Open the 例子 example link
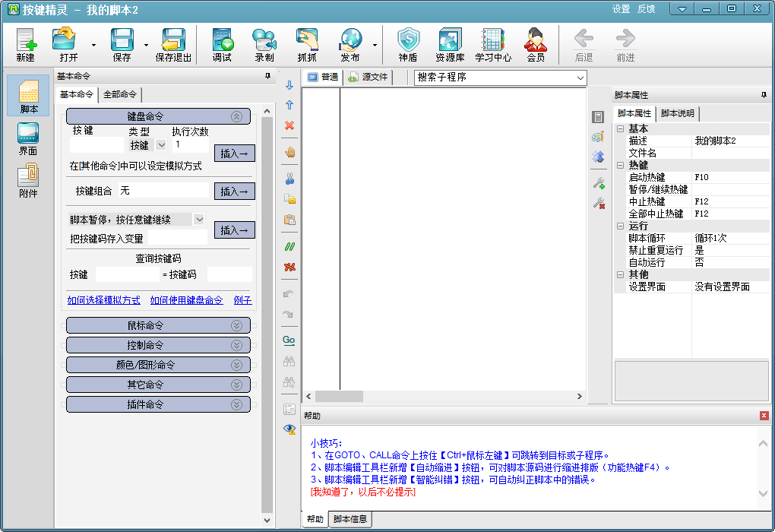775x532 pixels. coord(243,301)
